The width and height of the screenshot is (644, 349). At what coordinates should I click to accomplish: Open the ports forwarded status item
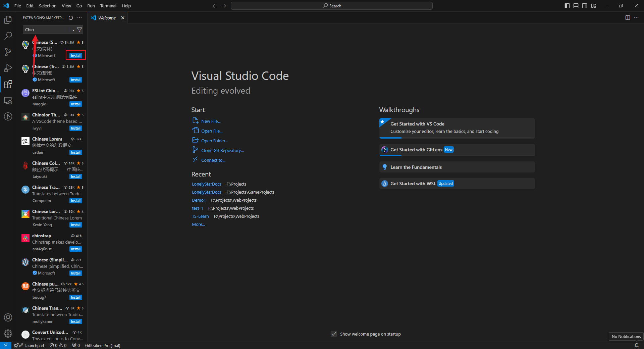[76, 345]
